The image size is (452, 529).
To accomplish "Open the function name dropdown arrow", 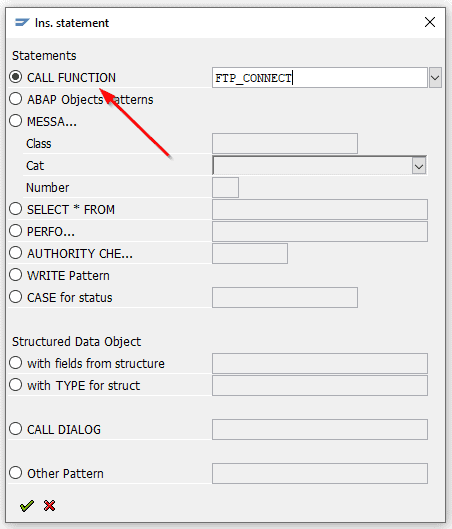I will (435, 78).
